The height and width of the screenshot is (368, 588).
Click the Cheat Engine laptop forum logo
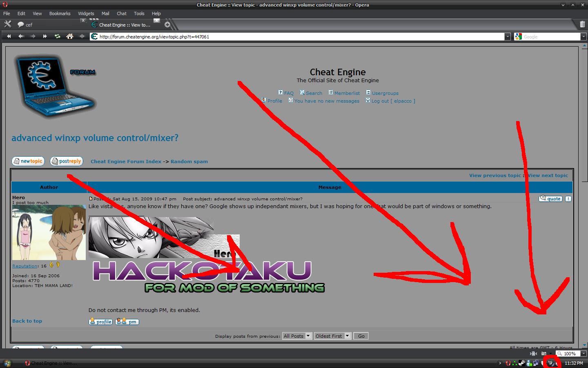(55, 87)
